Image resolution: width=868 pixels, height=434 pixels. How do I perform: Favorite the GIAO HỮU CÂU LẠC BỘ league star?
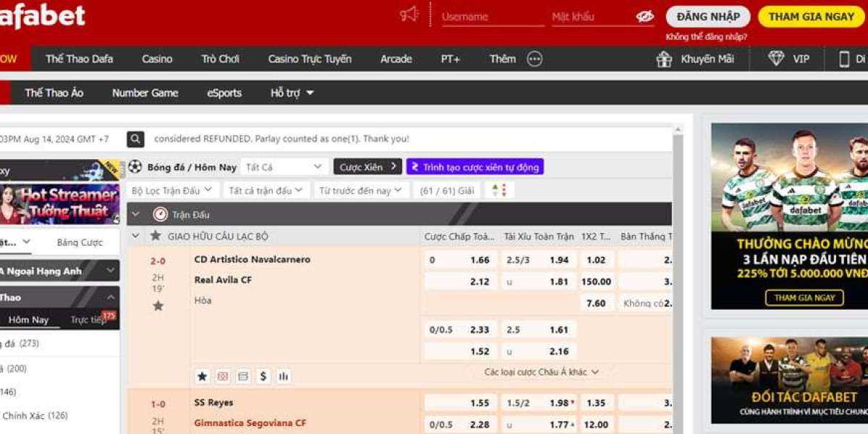coord(155,236)
